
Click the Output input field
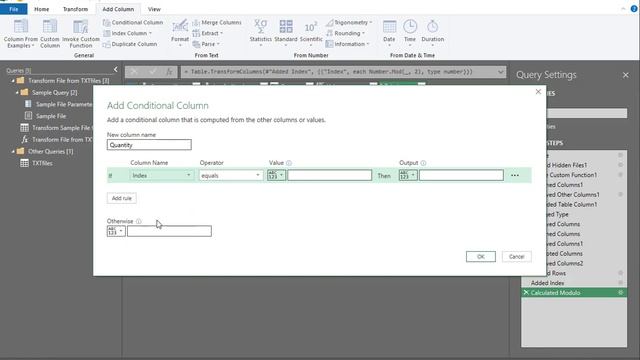coord(461,176)
